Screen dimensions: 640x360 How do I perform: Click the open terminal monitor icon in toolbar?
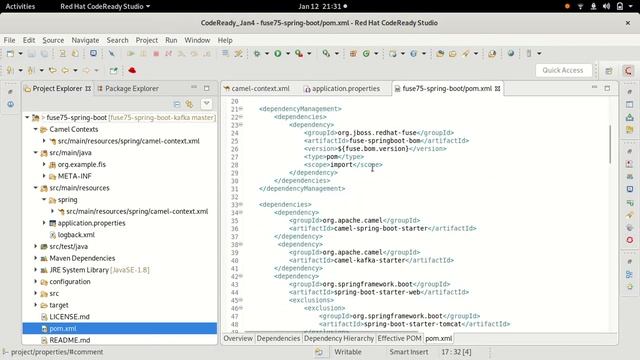click(93, 53)
